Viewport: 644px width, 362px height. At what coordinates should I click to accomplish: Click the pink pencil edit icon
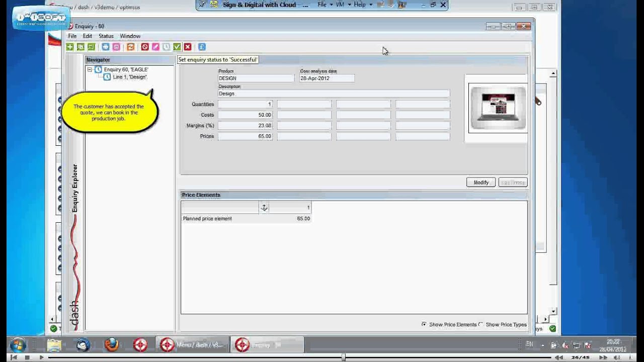click(155, 47)
